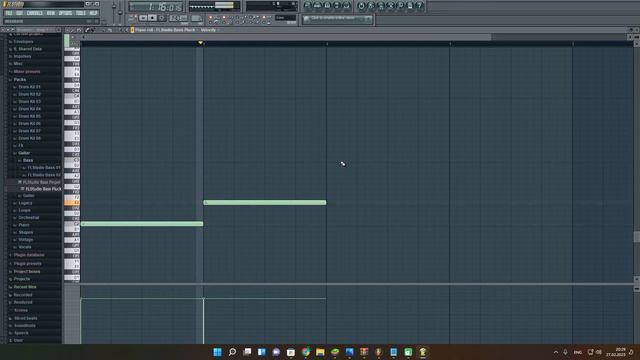The image size is (640, 360).
Task: Expand the Misc folder
Action: 18,63
